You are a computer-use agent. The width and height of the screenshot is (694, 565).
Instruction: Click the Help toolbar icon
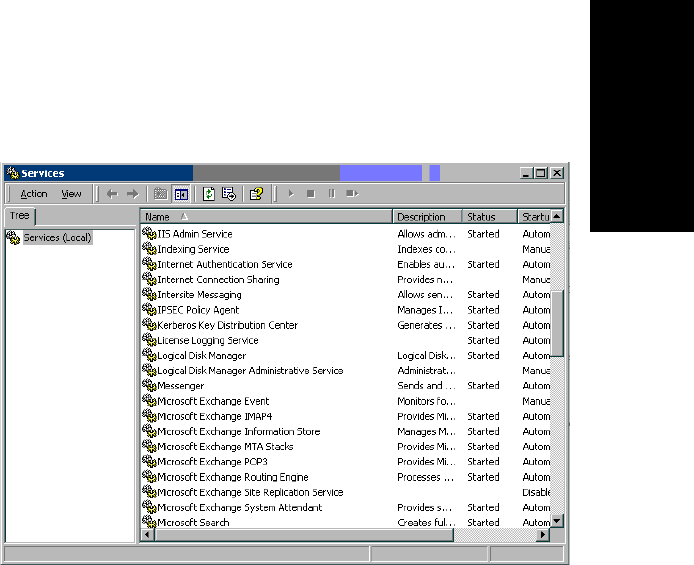click(256, 194)
